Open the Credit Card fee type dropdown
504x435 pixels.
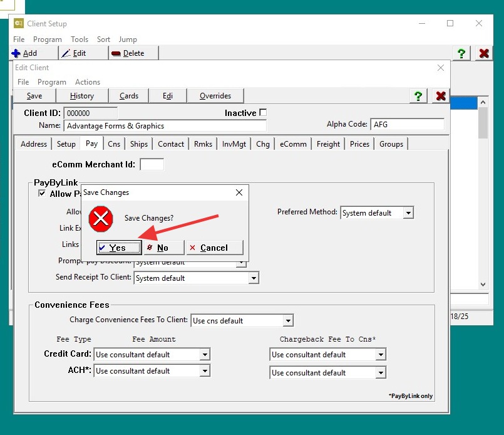click(152, 355)
